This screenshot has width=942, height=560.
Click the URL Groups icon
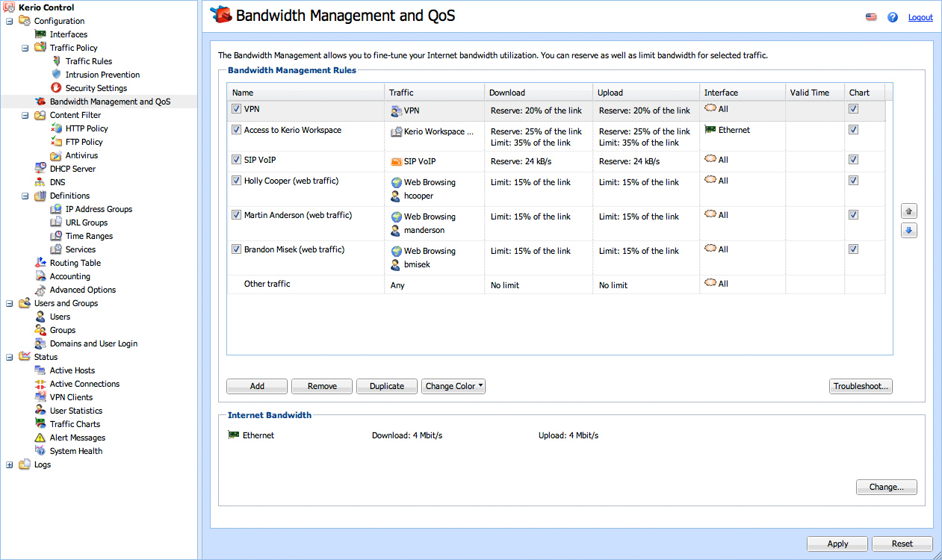coord(57,223)
